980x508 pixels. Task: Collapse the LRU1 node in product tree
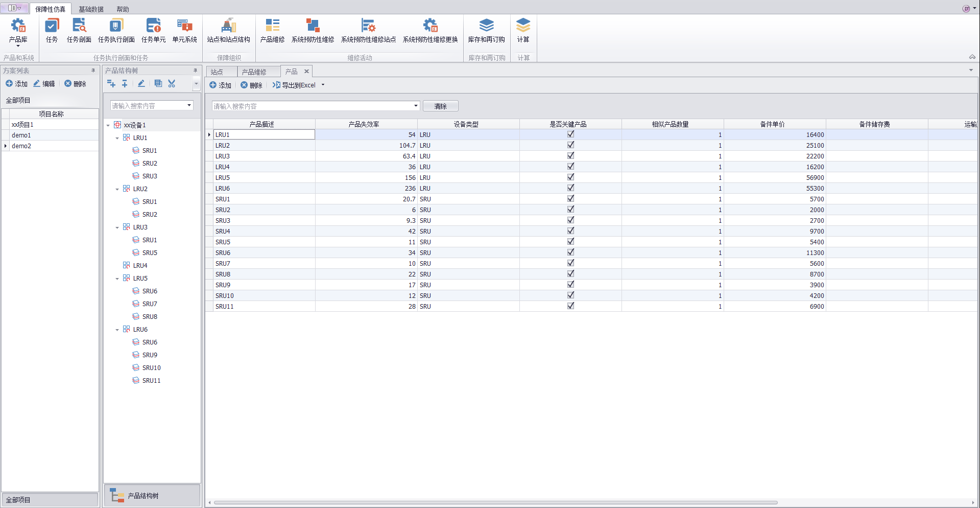[117, 138]
